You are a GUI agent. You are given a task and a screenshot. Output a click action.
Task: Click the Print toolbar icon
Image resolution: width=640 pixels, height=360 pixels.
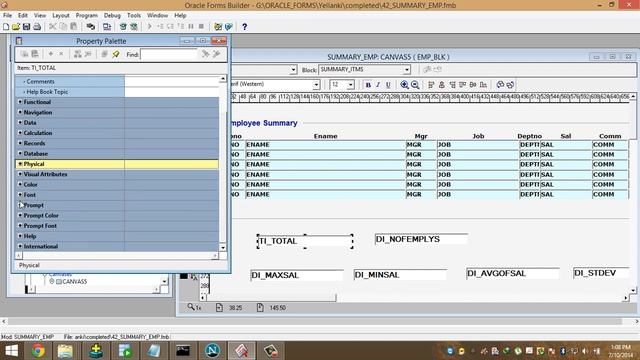click(37, 27)
